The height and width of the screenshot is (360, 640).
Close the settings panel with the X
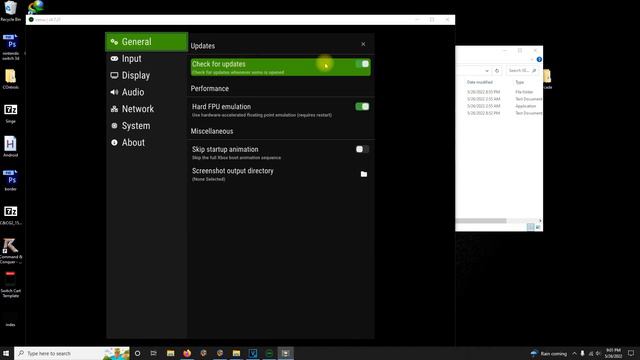coord(363,44)
